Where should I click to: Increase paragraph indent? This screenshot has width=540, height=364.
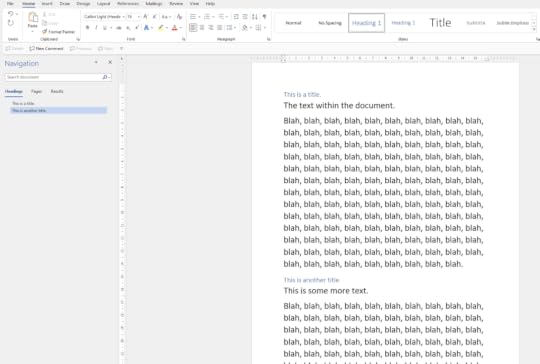(x=245, y=17)
